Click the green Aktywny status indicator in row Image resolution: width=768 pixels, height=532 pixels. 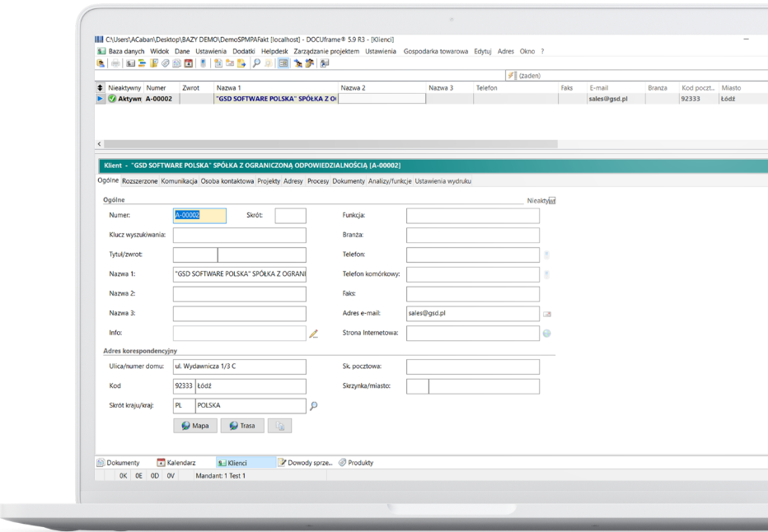(112, 99)
